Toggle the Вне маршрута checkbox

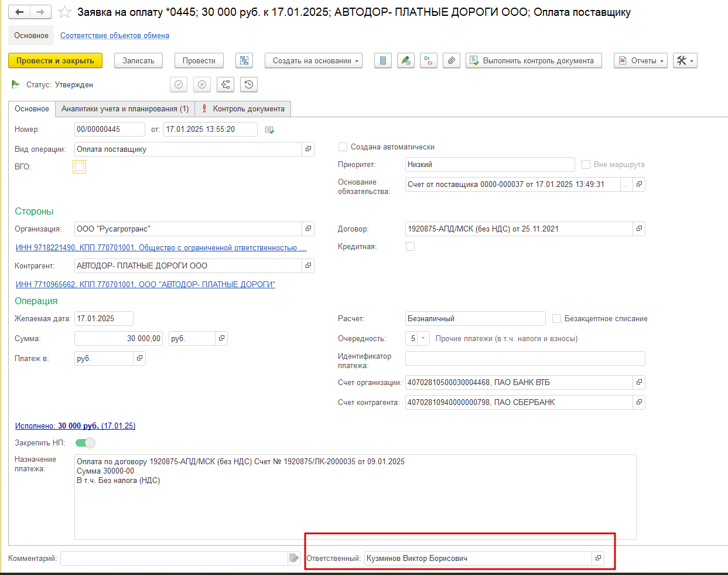[586, 165]
